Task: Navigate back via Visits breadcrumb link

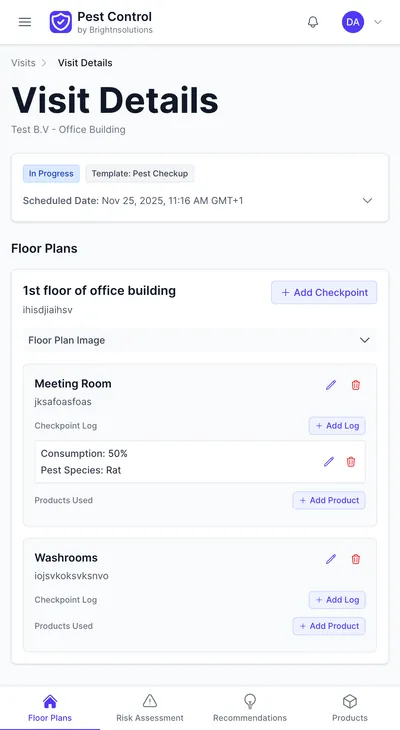Action: (23, 63)
